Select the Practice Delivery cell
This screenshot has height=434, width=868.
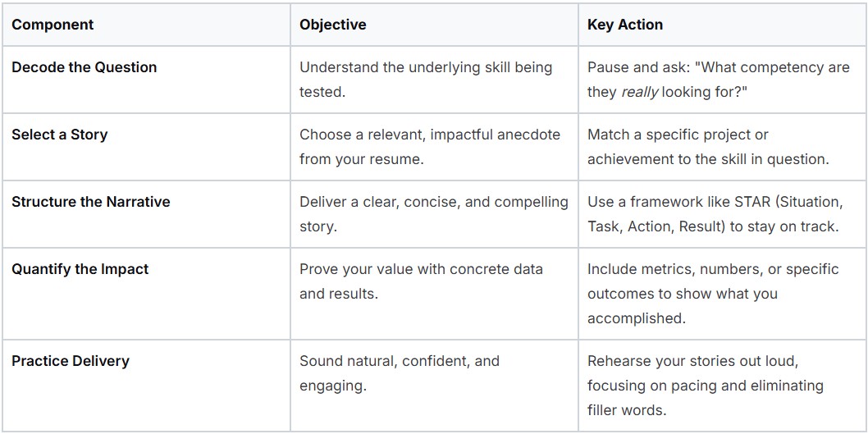70,361
